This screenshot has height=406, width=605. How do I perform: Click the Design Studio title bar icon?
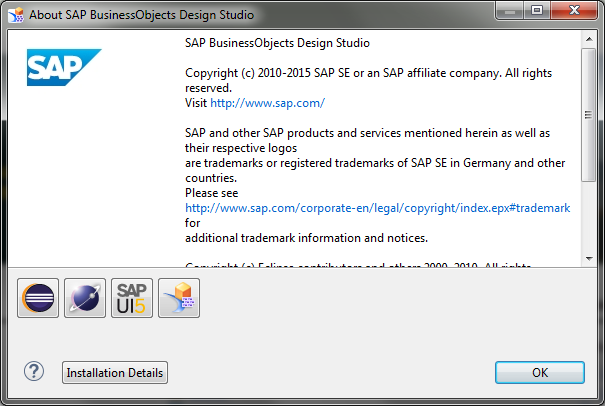[x=16, y=15]
